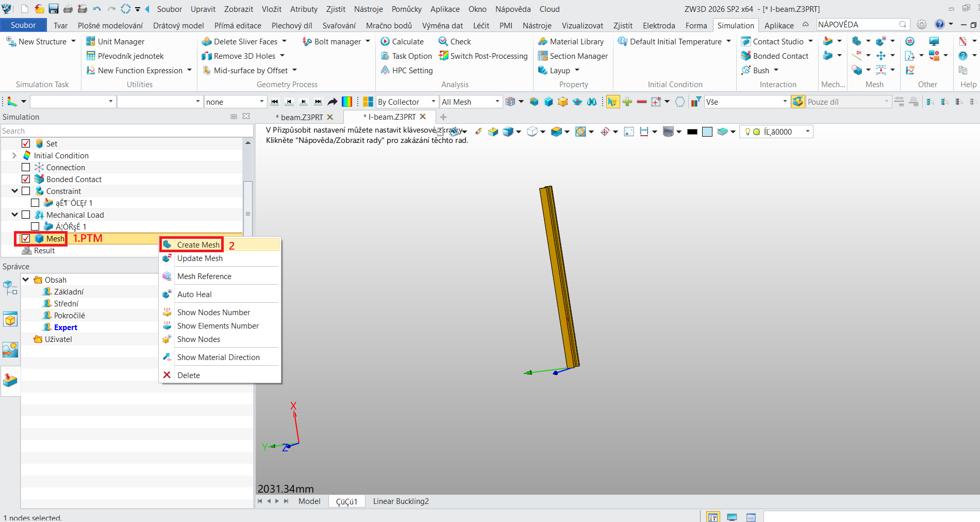Click Bonded Contact in the ribbon
Viewport: 980px width, 522px height.
click(774, 56)
